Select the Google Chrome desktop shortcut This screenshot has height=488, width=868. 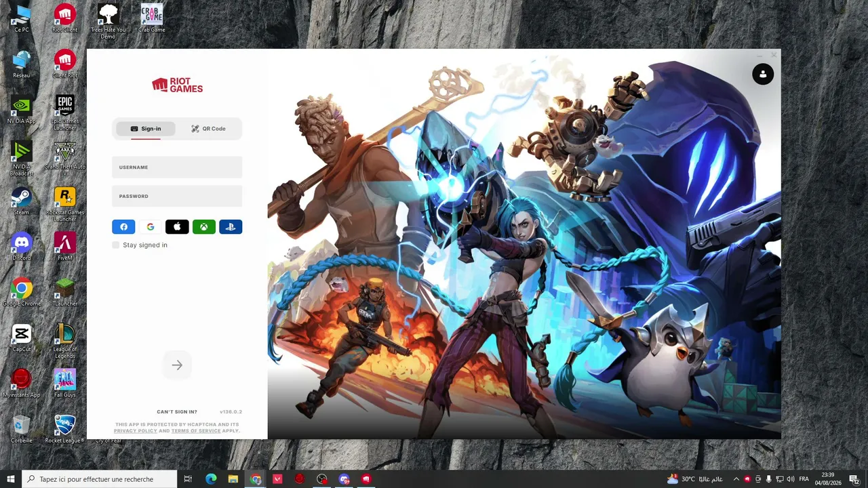[x=22, y=292]
